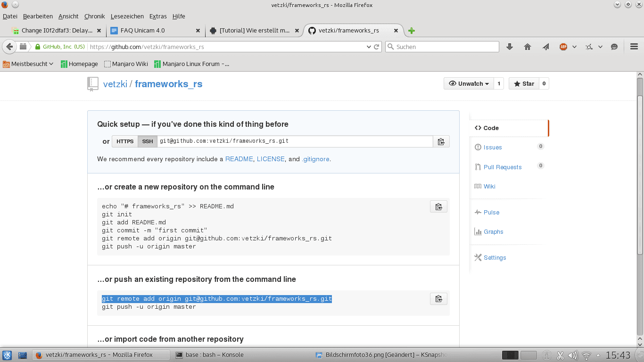Click the toolbar icon right of Adblock Plus
644x362 pixels.
(589, 47)
